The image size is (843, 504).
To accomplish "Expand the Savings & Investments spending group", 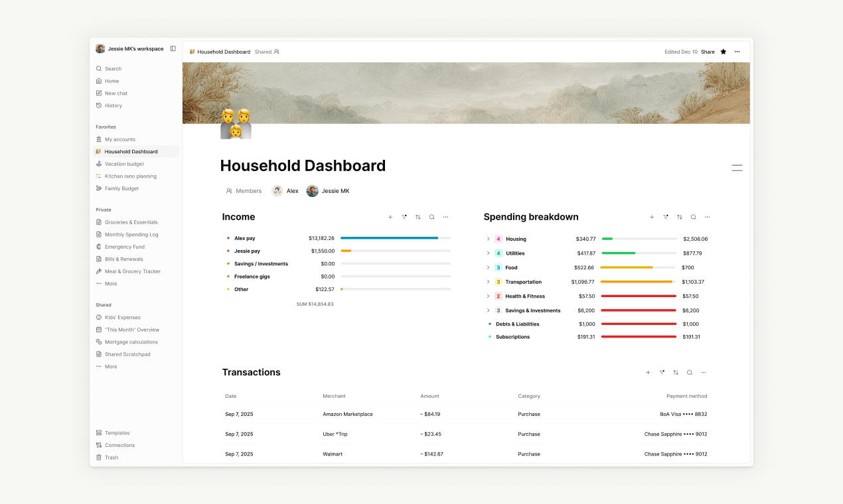I will coord(488,310).
